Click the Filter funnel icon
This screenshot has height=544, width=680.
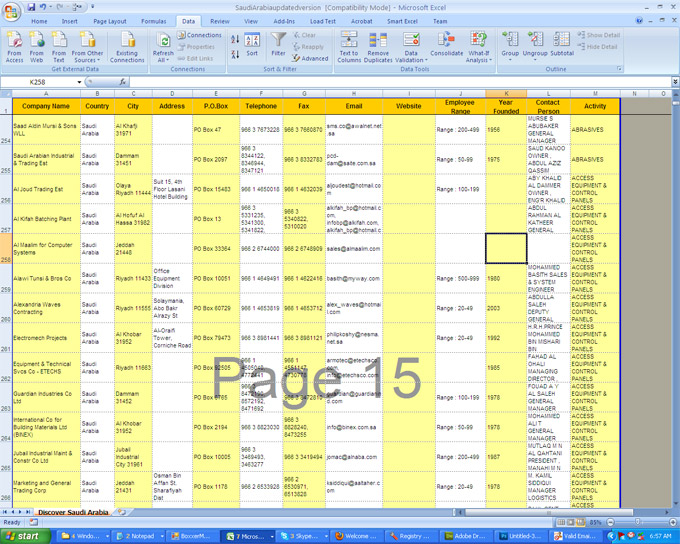(x=278, y=44)
